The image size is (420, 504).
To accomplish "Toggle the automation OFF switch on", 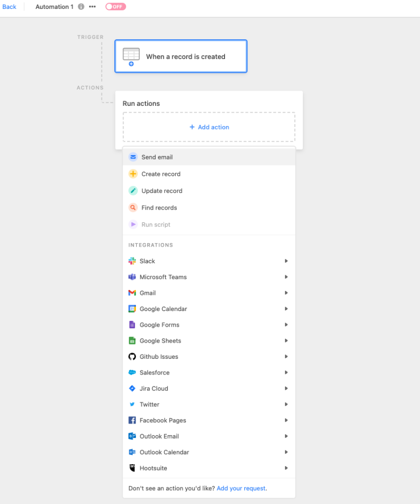I will point(115,7).
